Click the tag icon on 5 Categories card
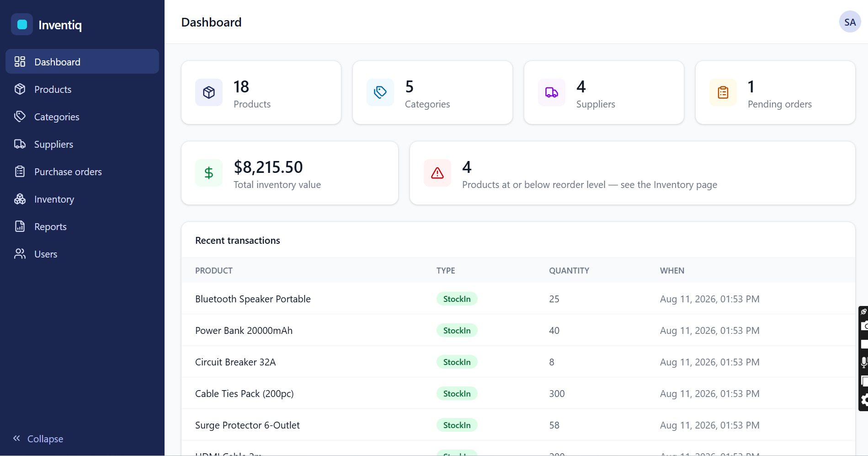This screenshot has width=868, height=456. (380, 92)
